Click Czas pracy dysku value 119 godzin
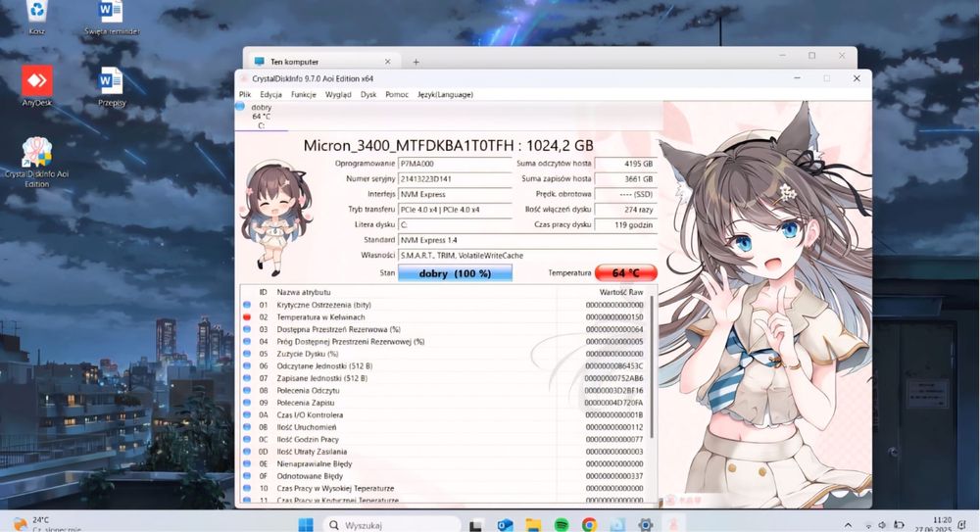The height and width of the screenshot is (532, 980). pos(625,224)
